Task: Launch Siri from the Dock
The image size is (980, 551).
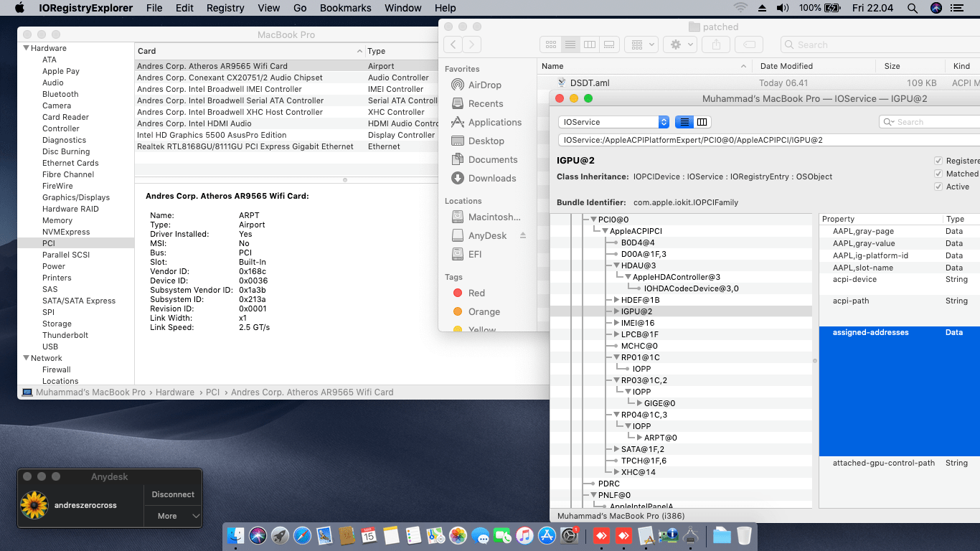Action: coord(258,535)
